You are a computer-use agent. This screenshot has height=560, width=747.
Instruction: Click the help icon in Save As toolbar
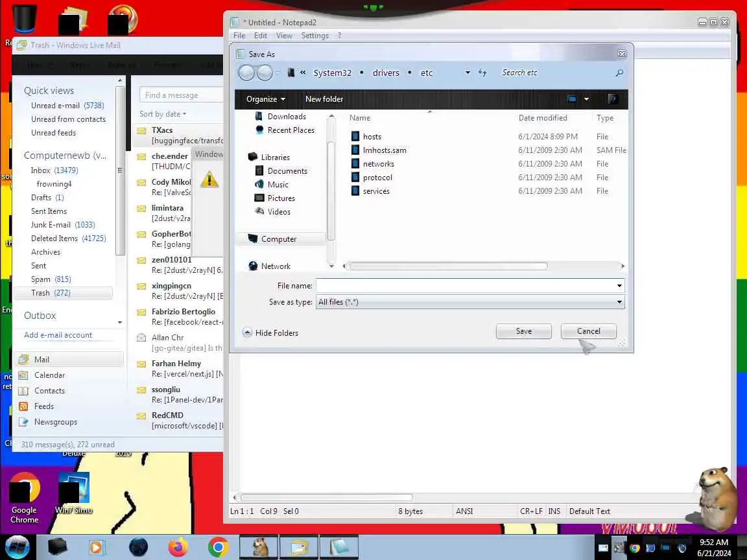point(613,99)
